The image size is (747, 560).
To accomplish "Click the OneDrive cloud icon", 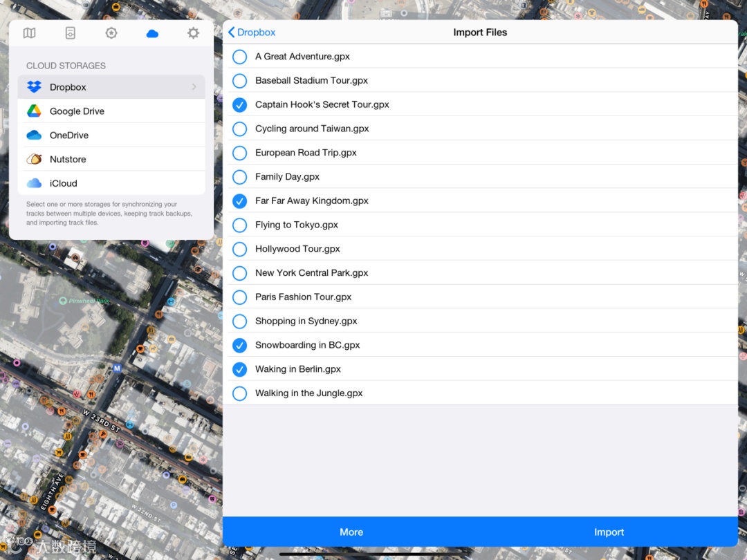I will (34, 136).
